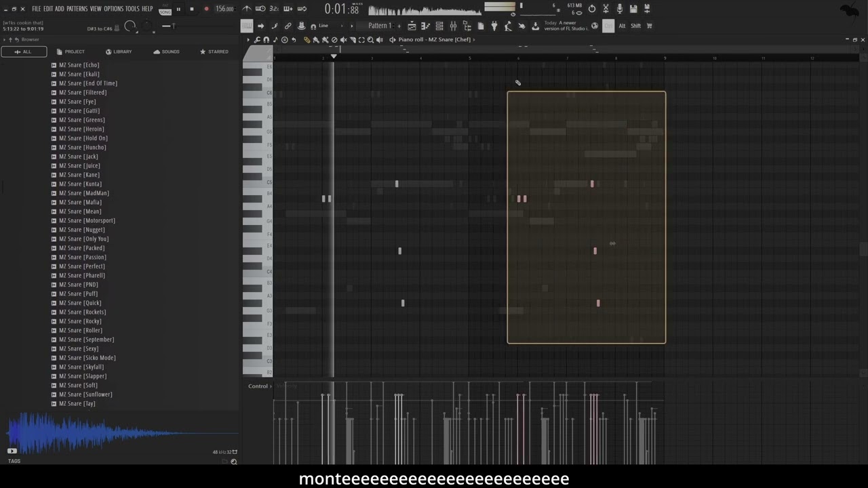Open the TOOLS menu
This screenshot has height=488, width=868.
coord(132,9)
